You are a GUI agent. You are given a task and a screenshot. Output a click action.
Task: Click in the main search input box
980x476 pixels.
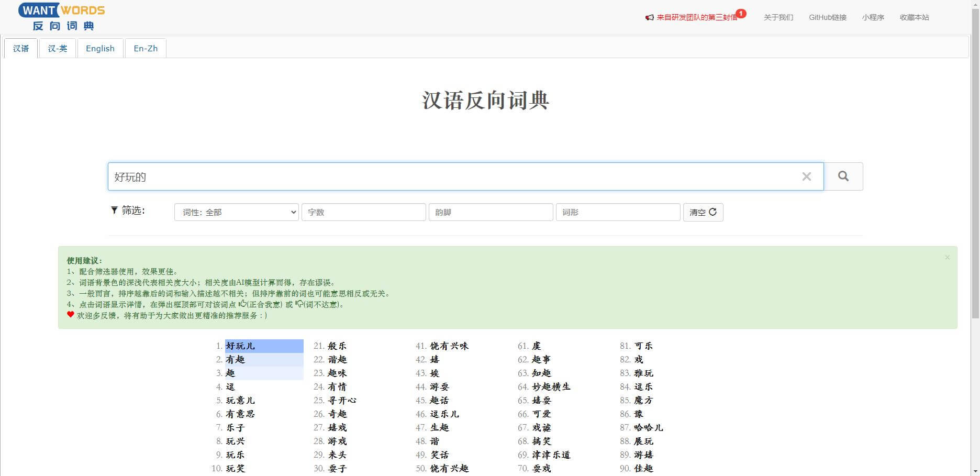(450, 177)
